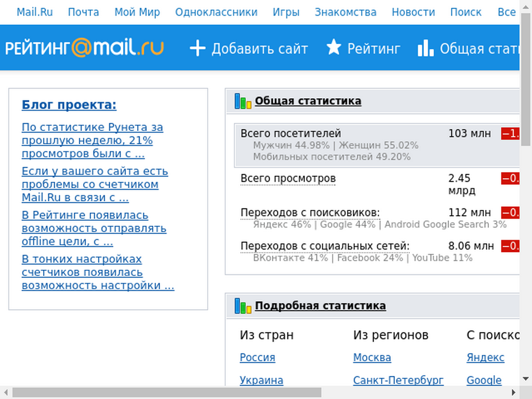Open Знакомства in the top navigation
The height and width of the screenshot is (399, 532).
pos(345,12)
